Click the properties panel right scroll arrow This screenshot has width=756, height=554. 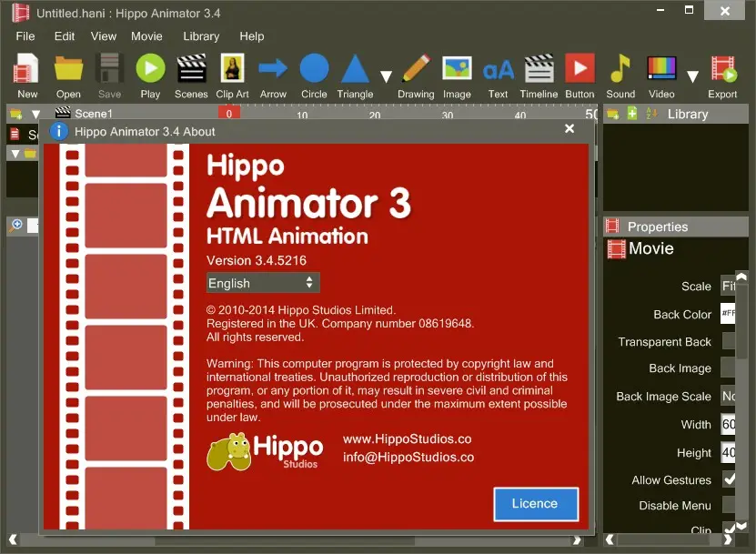tap(727, 540)
